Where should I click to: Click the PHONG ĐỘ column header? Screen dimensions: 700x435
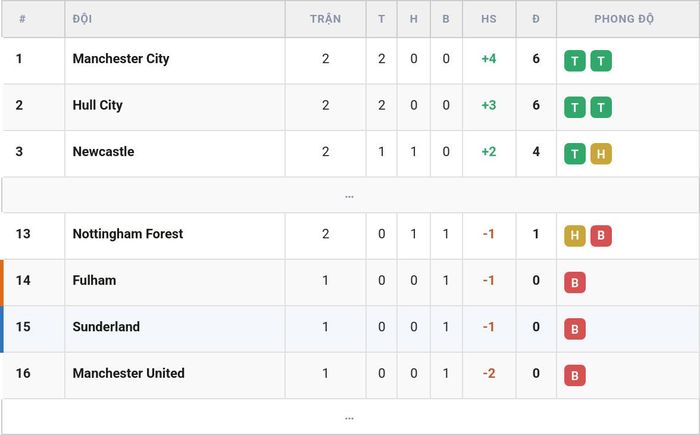[624, 19]
